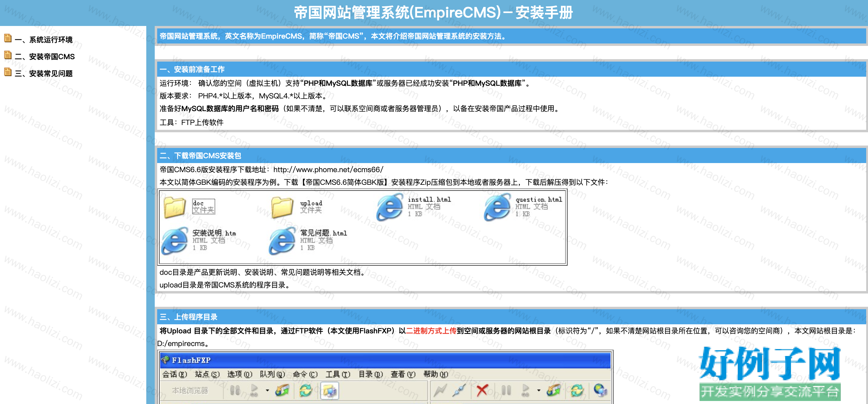Image resolution: width=868 pixels, height=404 pixels.
Task: Open the 目录(D) menu in FlashFXP
Action: pos(371,374)
